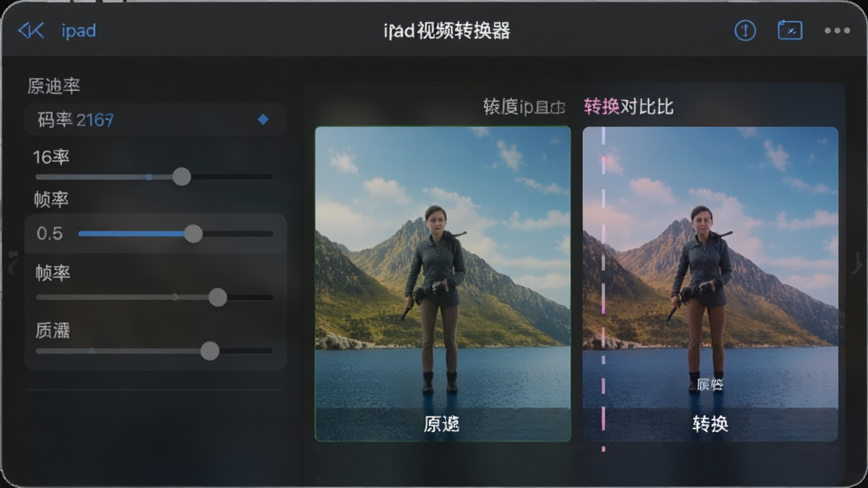Select the 转换对比比 tab
The width and height of the screenshot is (868, 488).
coord(628,106)
